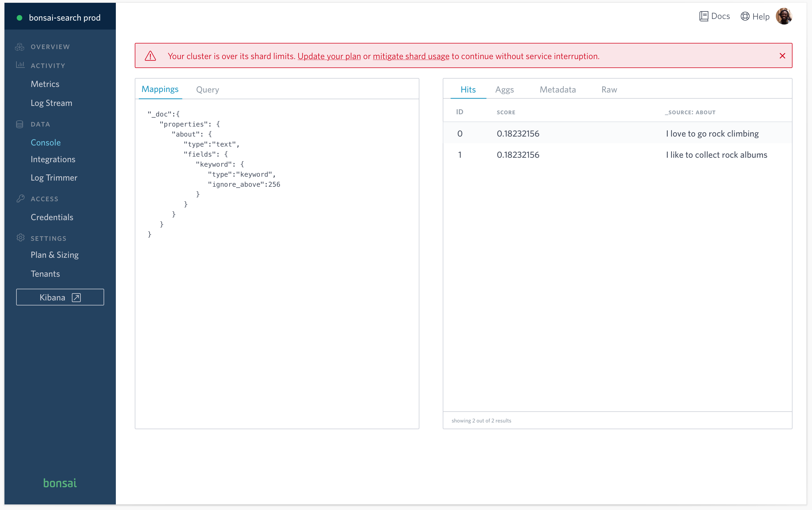Image resolution: width=812 pixels, height=510 pixels.
Task: Go to the Overview section
Action: coord(50,47)
